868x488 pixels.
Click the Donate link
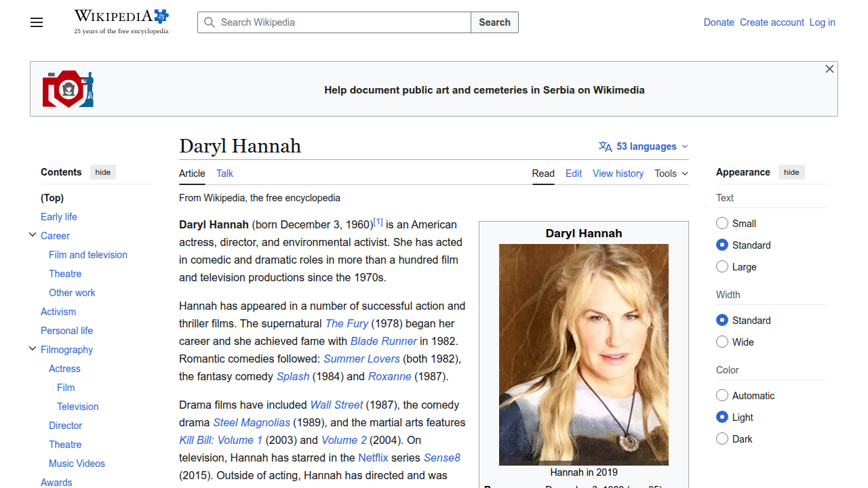click(719, 22)
